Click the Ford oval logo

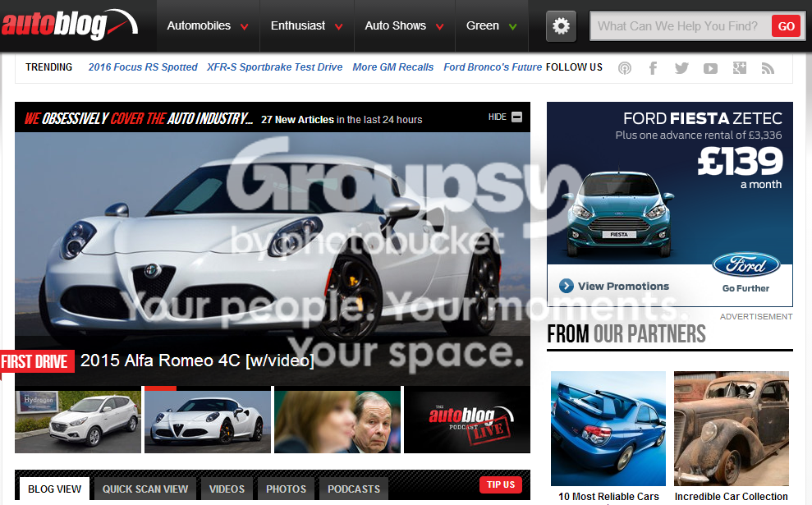[745, 264]
